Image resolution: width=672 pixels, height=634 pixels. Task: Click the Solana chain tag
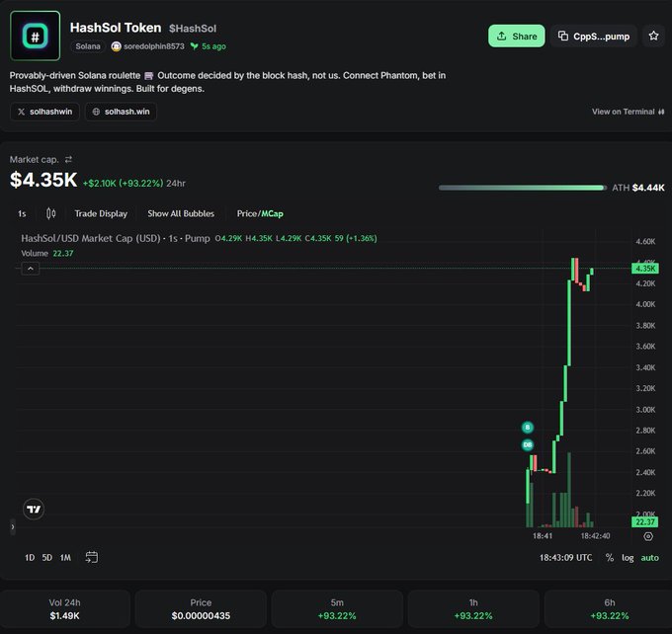pyautogui.click(x=88, y=46)
